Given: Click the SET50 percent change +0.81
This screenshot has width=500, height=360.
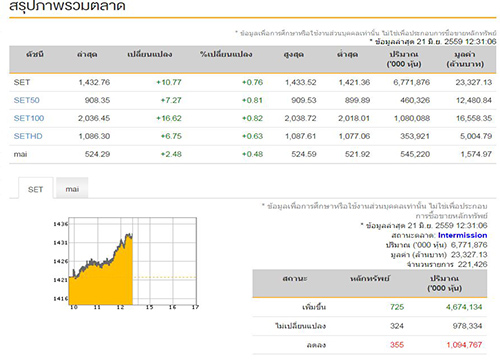Looking at the screenshot, I should point(252,100).
